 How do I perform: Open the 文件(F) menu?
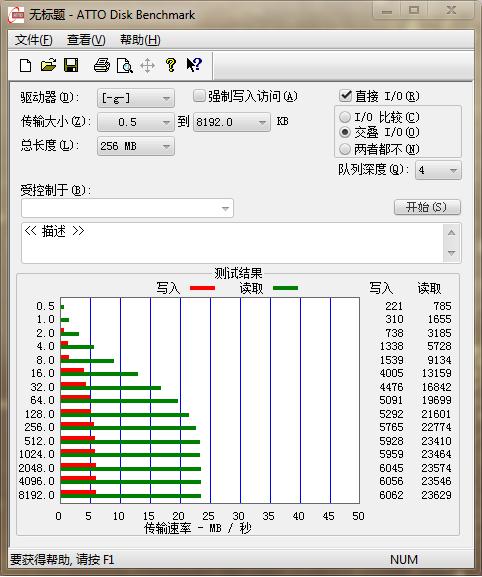33,40
